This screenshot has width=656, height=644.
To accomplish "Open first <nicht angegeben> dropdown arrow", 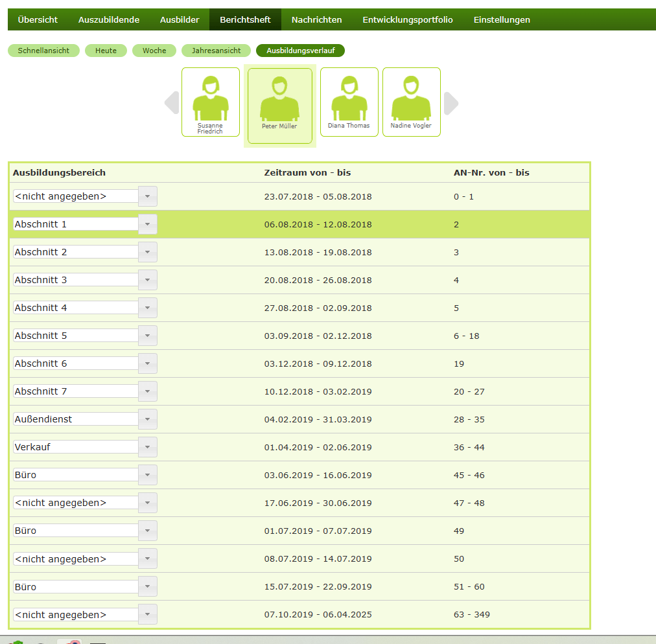I will click(x=148, y=196).
